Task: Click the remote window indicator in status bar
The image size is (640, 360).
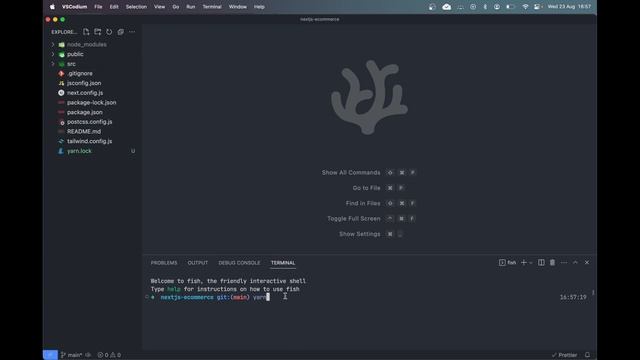Action: (x=50, y=355)
